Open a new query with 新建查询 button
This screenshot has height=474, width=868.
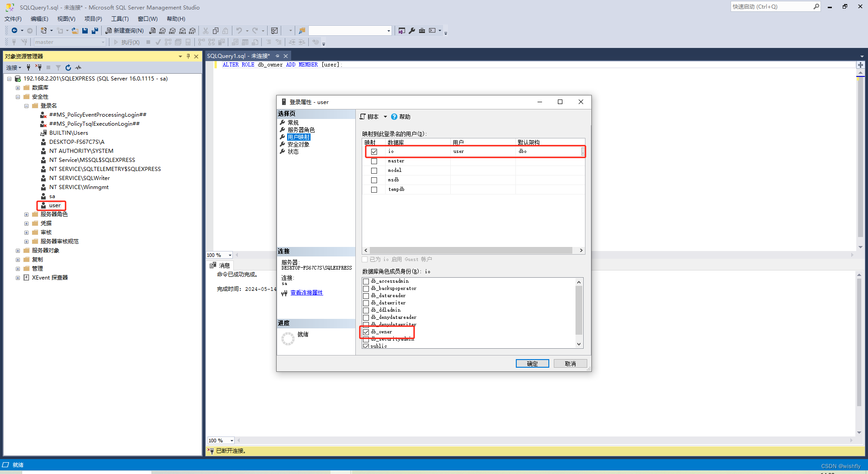(x=124, y=30)
